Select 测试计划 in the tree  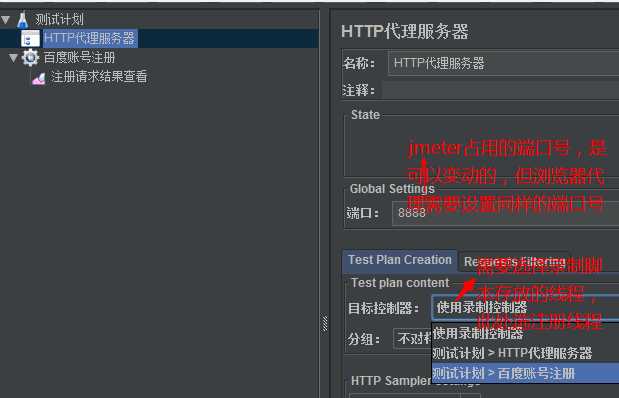point(59,19)
